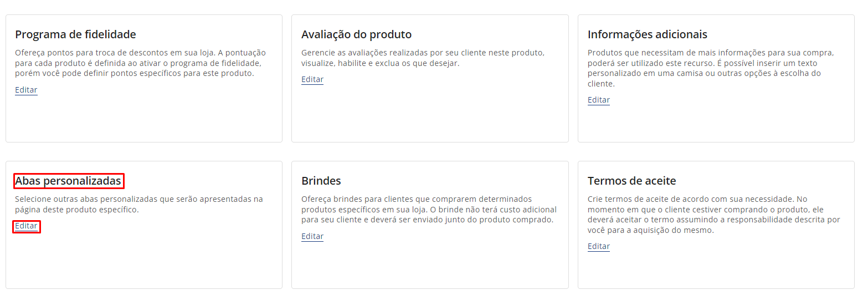Viewport: 868px width, 300px height.
Task: Click the Termos de aceite title
Action: tap(631, 181)
